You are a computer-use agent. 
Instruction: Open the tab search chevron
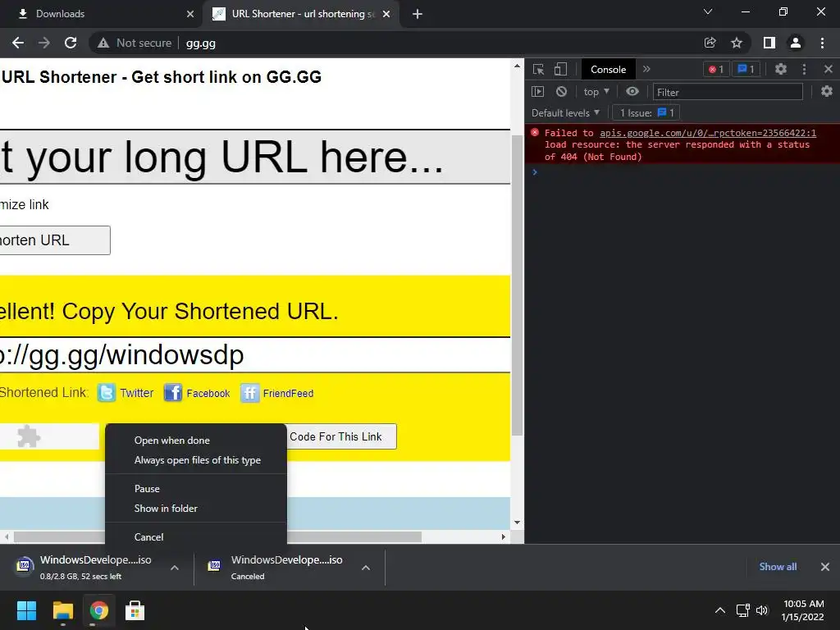click(x=708, y=11)
